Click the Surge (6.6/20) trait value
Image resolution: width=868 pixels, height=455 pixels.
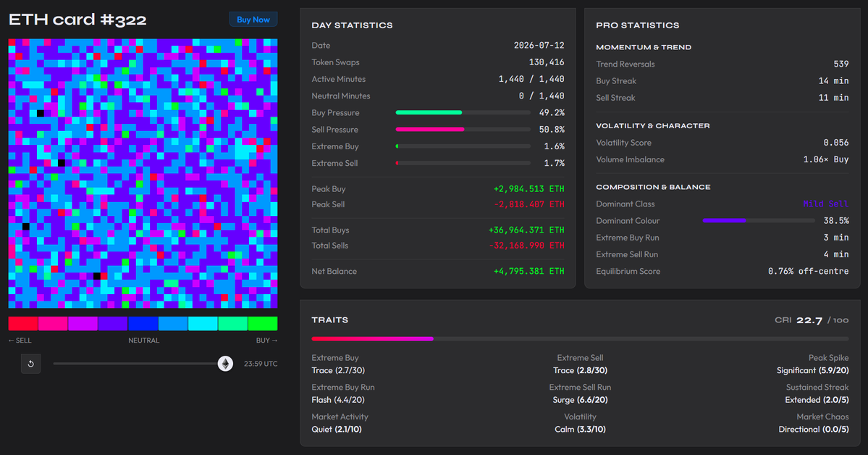(580, 400)
